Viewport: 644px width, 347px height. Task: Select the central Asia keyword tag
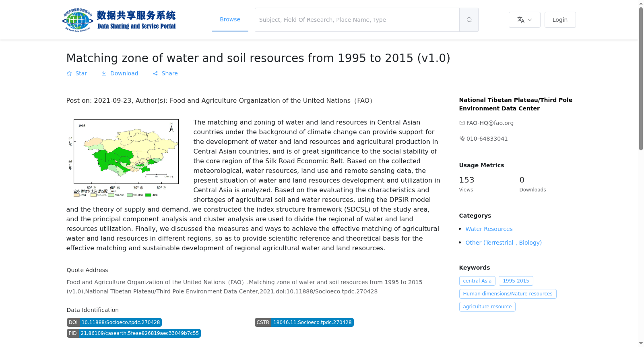pos(477,281)
